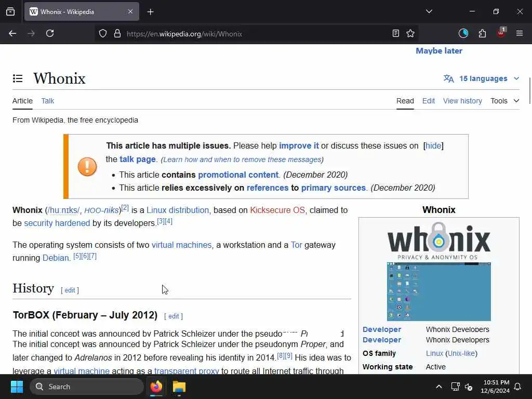
Task: View site security padlock info
Action: [x=117, y=34]
